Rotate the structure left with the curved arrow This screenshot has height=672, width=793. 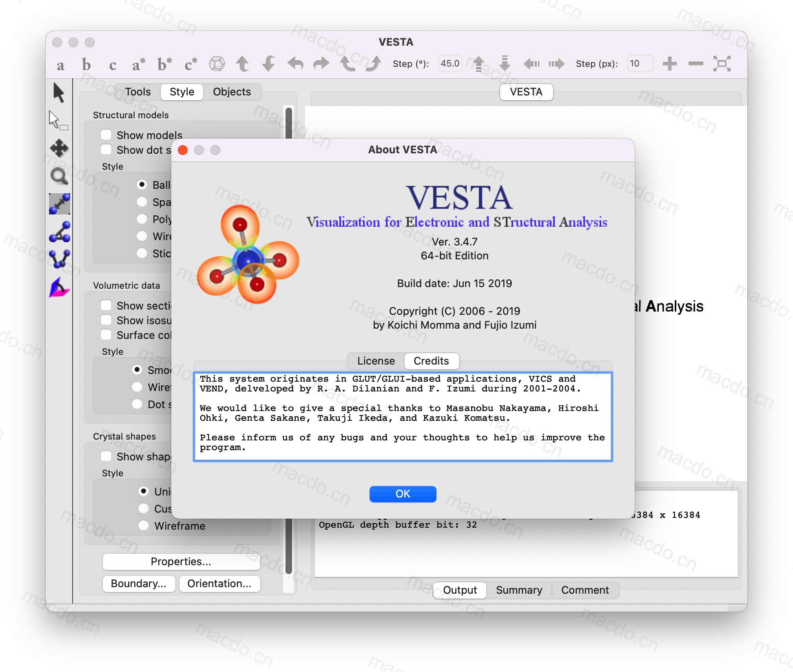(295, 64)
